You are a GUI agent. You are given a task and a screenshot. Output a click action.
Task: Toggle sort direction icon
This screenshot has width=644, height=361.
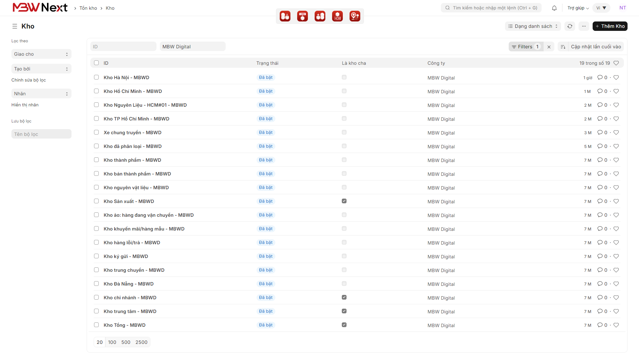pos(563,47)
